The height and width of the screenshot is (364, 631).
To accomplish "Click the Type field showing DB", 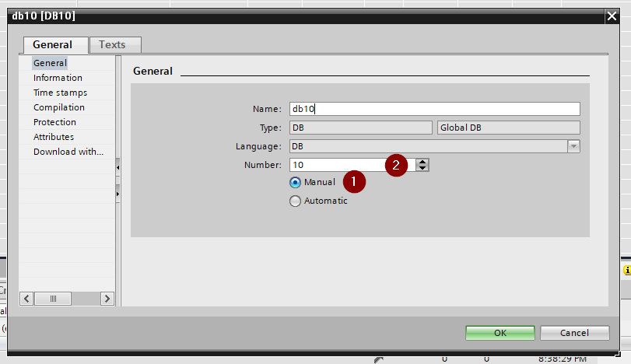I will [x=360, y=128].
